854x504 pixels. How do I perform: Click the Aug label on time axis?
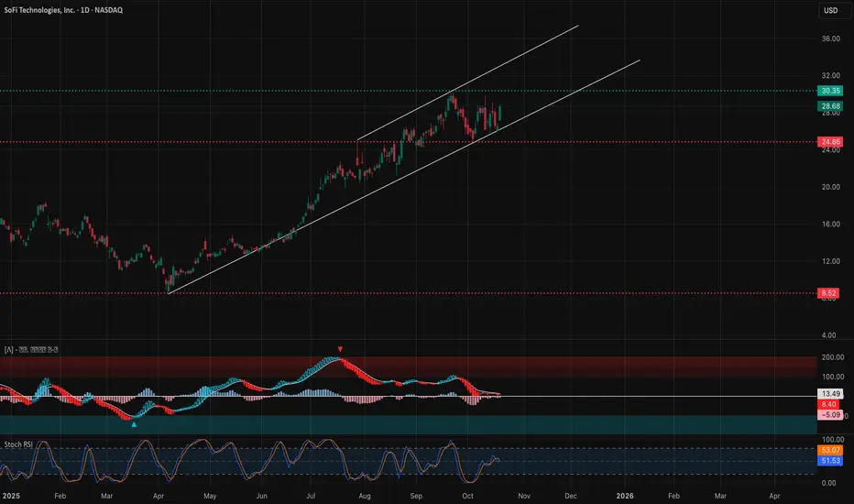tap(365, 496)
